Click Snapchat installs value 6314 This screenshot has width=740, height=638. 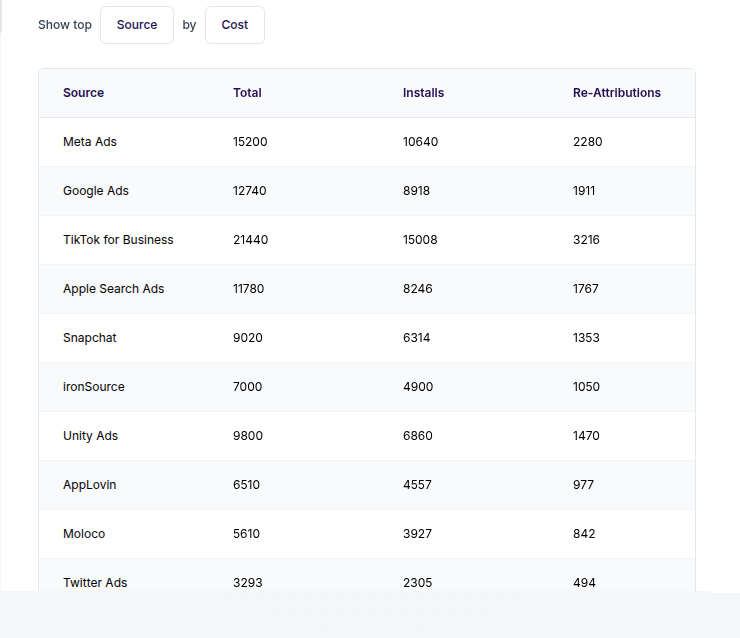tap(417, 338)
